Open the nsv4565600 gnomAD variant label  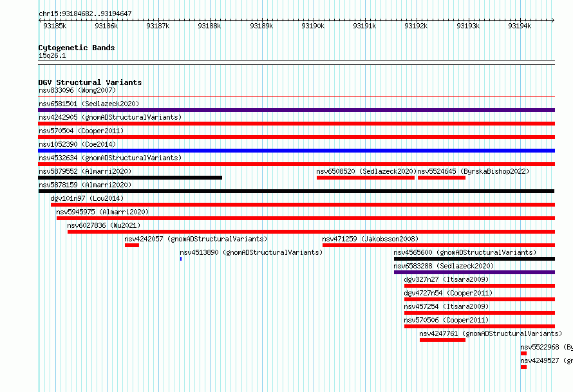[465, 252]
